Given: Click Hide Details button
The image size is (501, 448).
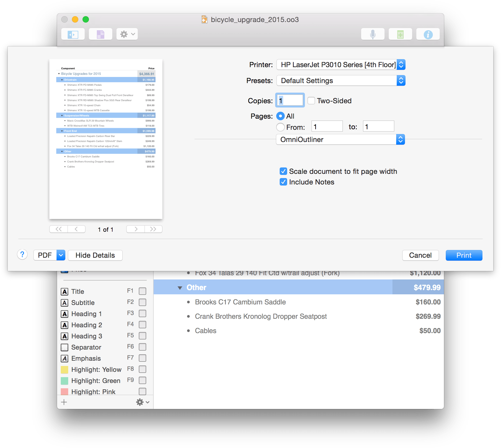Looking at the screenshot, I should [x=95, y=255].
